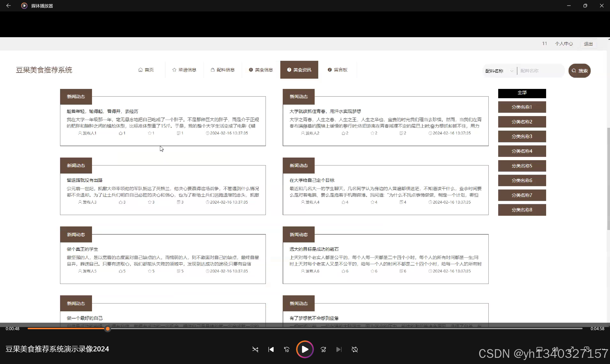Click the 配料名称 search input field

(541, 71)
